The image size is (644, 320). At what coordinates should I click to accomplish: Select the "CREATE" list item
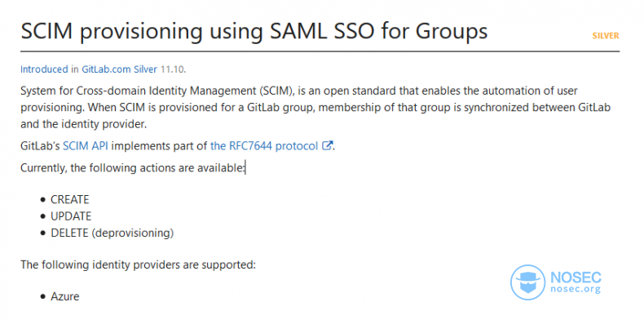pyautogui.click(x=70, y=199)
